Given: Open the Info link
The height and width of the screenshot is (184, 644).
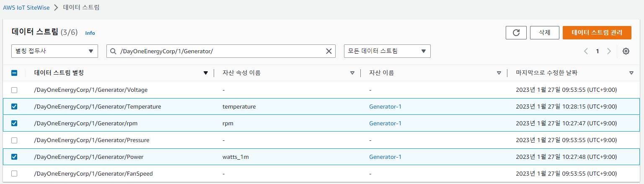Looking at the screenshot, I should pos(90,33).
